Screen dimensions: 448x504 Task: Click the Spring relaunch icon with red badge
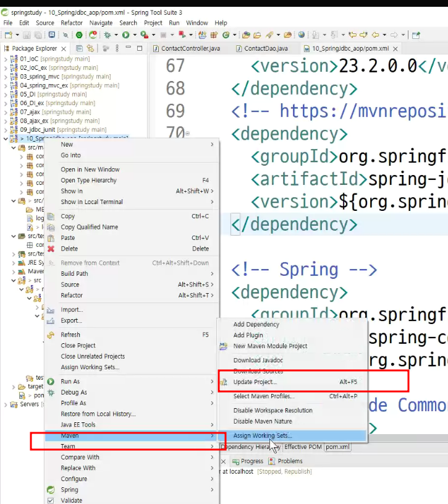[93, 35]
